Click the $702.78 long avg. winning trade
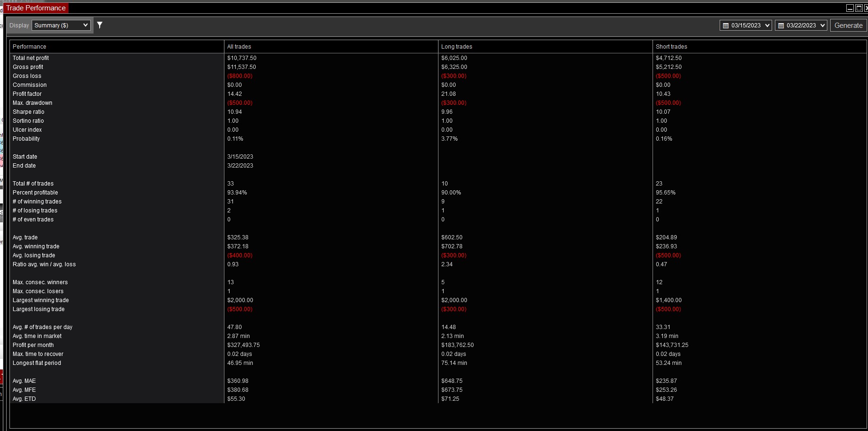 coord(452,246)
